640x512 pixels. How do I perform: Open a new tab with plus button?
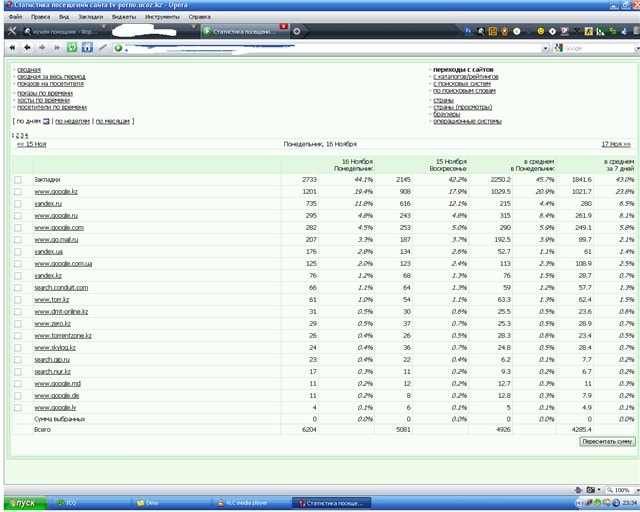coord(297,31)
